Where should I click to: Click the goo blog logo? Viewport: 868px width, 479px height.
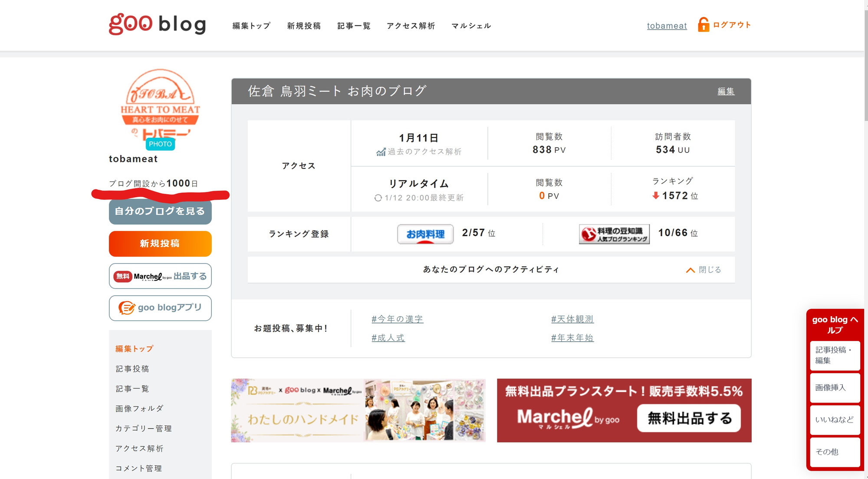(157, 24)
